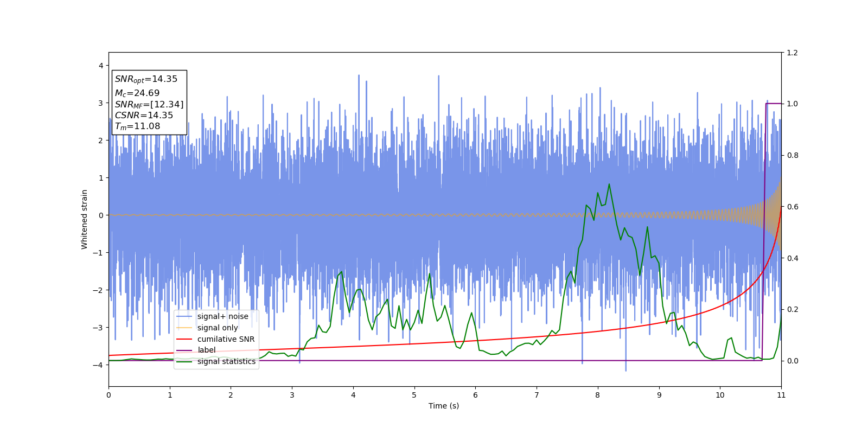Click the left y-axis tick label −2

[x=98, y=290]
